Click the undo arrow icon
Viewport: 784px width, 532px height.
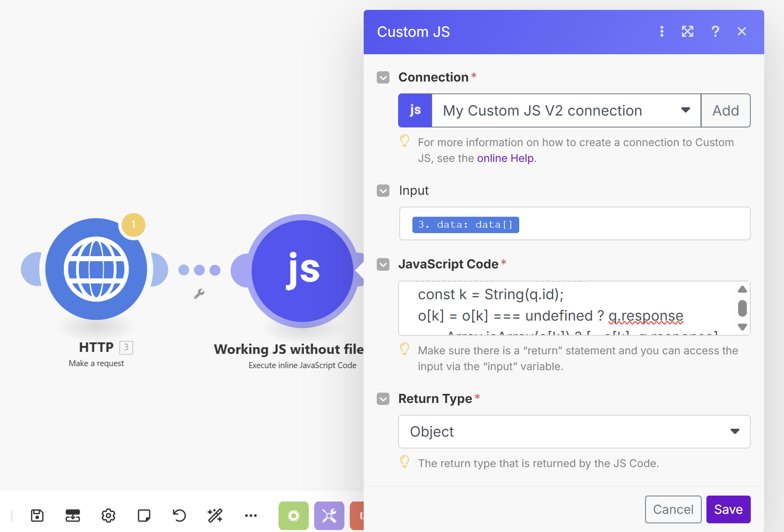pyautogui.click(x=179, y=515)
